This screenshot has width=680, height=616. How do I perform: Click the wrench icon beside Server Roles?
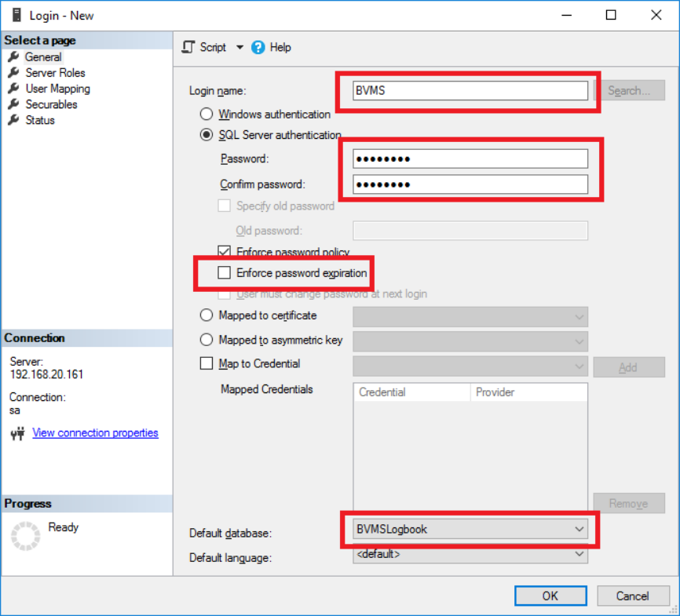point(14,72)
